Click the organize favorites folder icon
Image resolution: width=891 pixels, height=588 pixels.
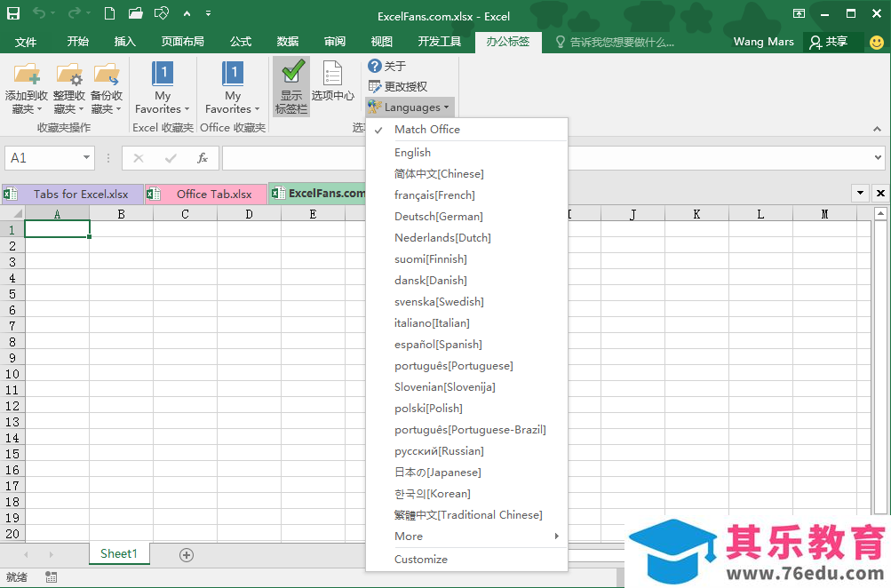pos(69,74)
